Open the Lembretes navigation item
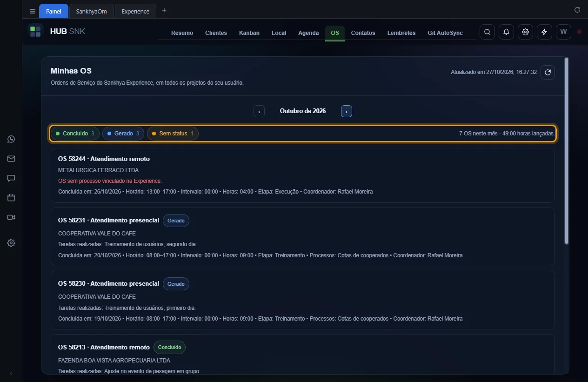Screen dimensions: 588x382 click(x=401, y=33)
